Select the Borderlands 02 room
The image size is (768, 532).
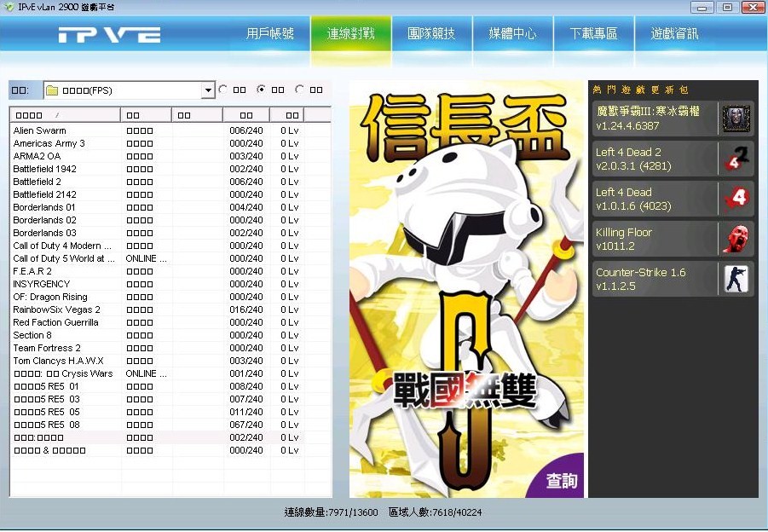tap(157, 220)
